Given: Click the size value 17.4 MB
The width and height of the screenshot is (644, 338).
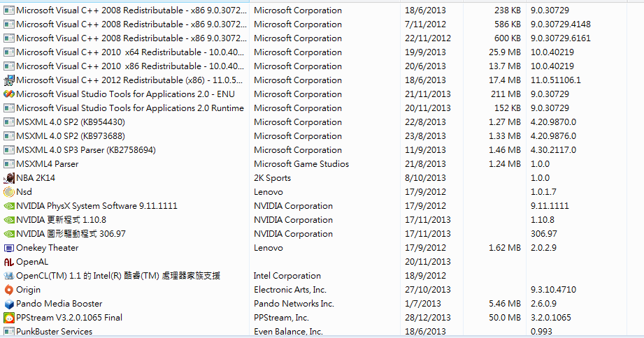Looking at the screenshot, I should 505,80.
